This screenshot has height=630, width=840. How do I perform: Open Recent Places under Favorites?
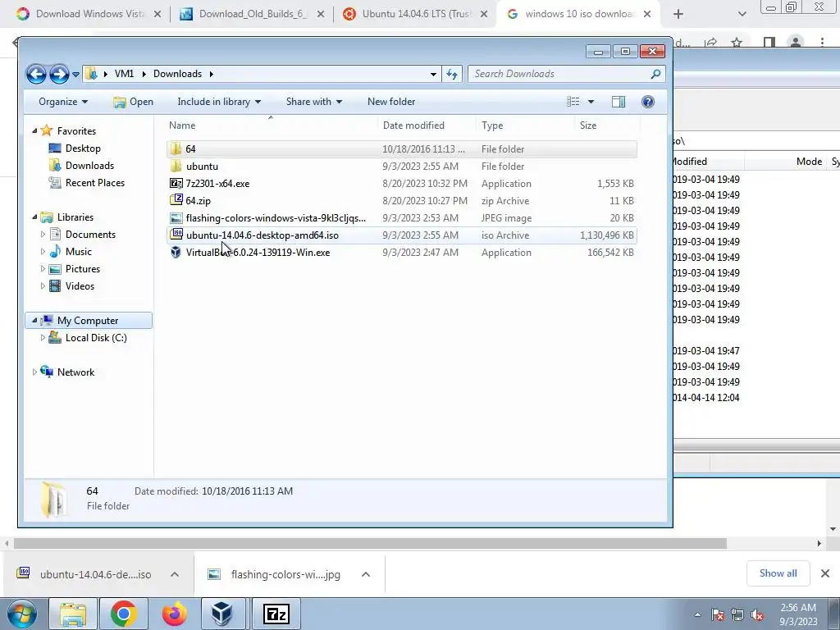point(95,183)
